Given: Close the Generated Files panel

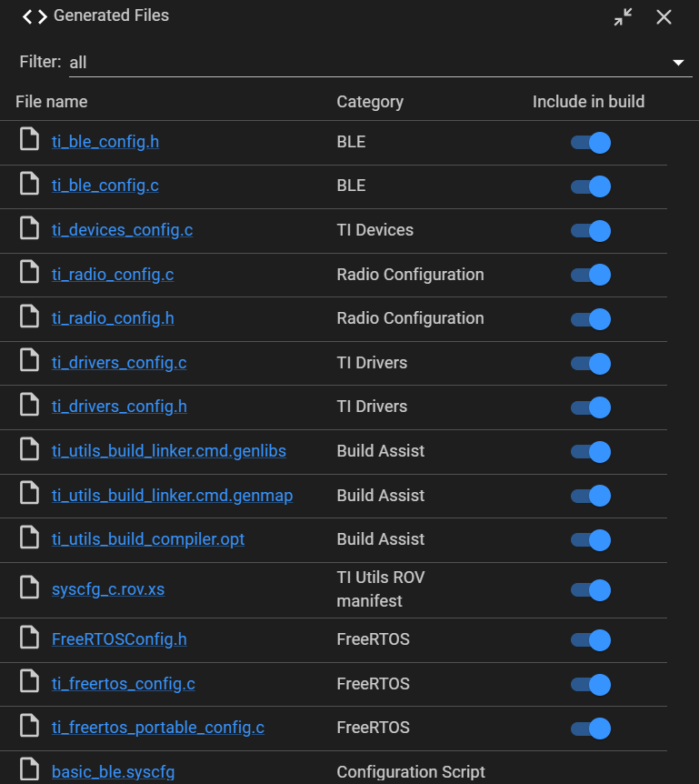Looking at the screenshot, I should 664,17.
